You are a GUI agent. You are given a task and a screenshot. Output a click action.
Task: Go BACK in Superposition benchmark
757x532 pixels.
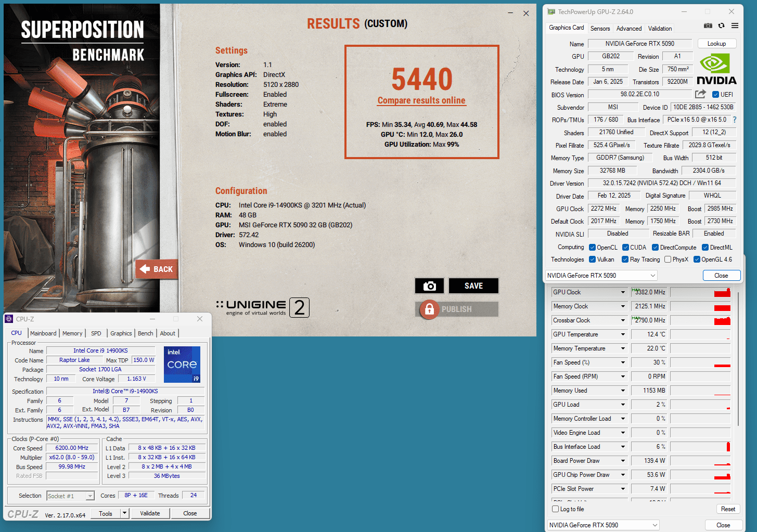pyautogui.click(x=157, y=269)
